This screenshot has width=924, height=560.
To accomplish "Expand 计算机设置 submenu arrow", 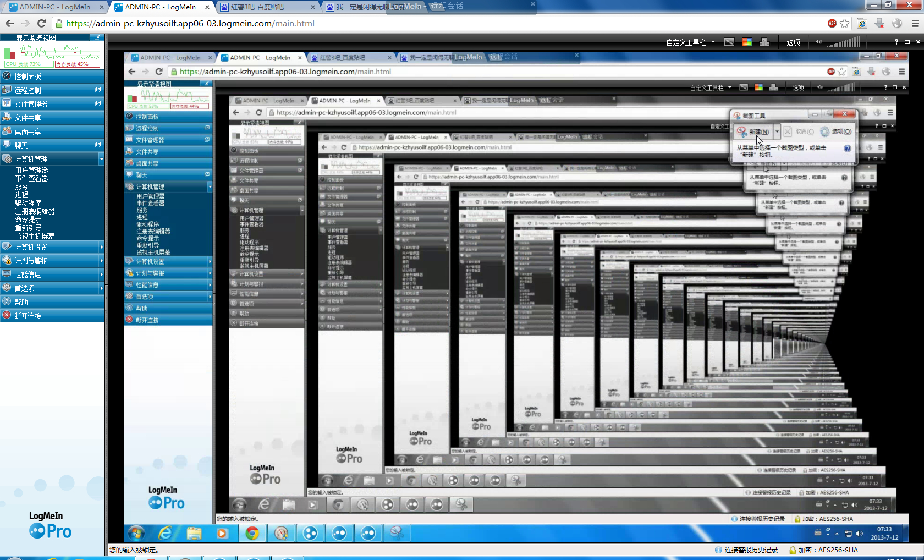I will coord(101,247).
